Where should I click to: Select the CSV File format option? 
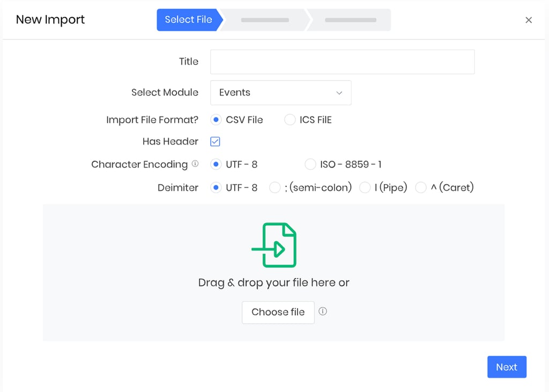coord(216,120)
